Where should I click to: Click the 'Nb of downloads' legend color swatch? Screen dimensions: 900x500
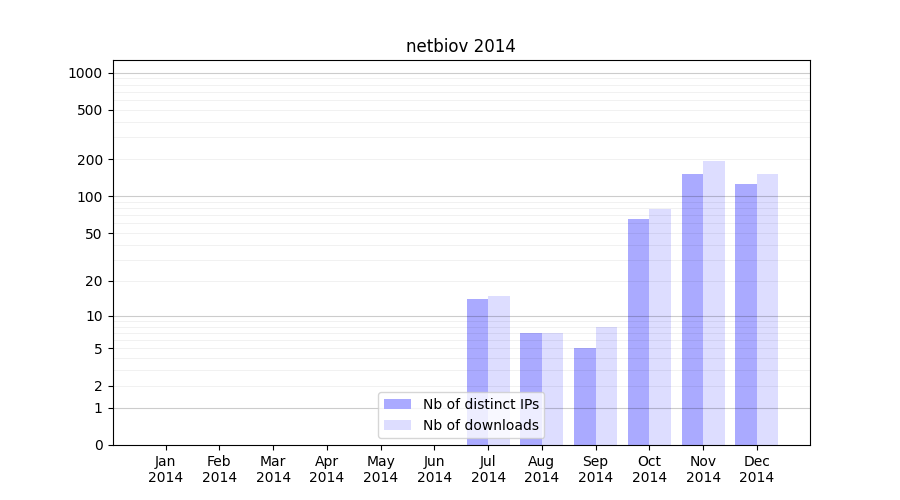(397, 425)
